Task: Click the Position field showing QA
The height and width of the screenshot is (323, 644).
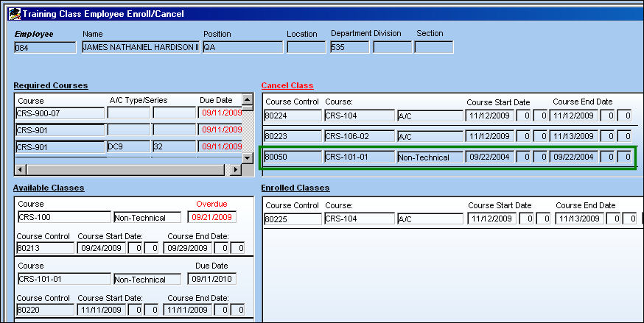Action: tap(242, 47)
